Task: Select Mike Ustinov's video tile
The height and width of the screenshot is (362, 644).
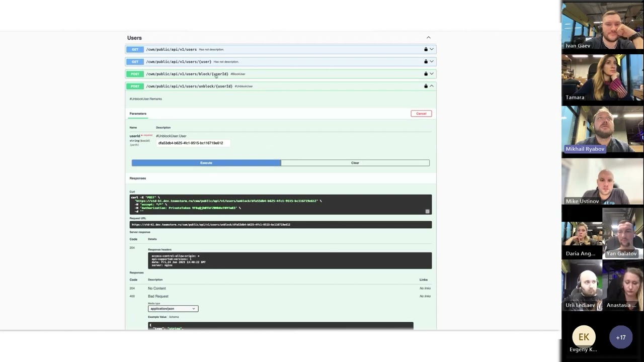Action: 603,182
